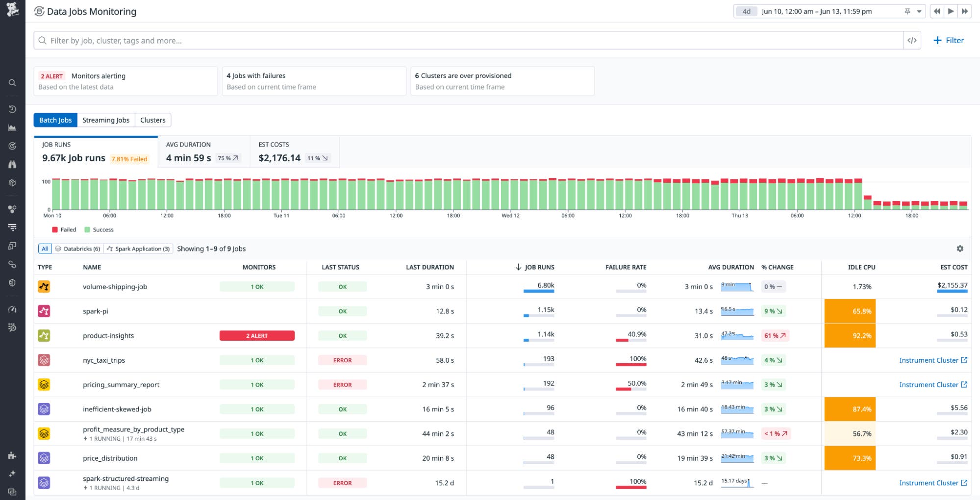
Task: Open the advanced filter code editor toggle
Action: click(912, 40)
